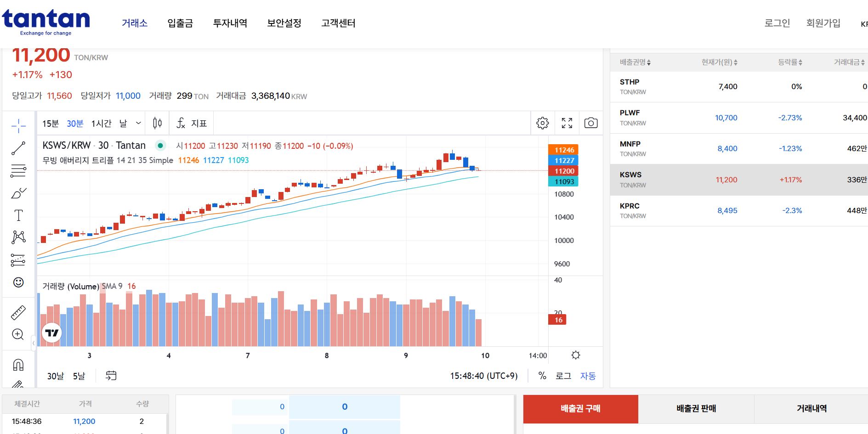Select the trend line drawing tool
This screenshot has width=868, height=434.
click(x=18, y=148)
